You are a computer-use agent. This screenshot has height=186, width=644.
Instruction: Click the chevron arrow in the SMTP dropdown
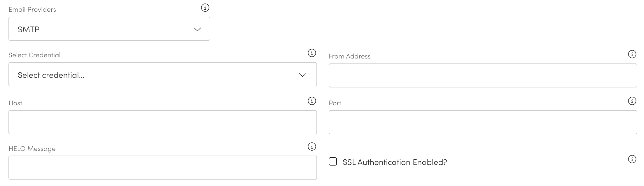pos(197,29)
